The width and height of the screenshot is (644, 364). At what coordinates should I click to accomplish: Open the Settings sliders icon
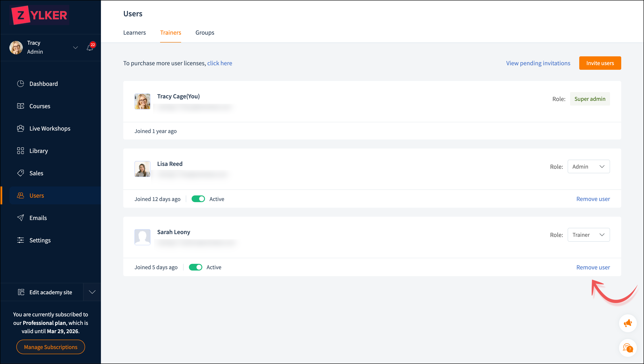[x=21, y=240]
